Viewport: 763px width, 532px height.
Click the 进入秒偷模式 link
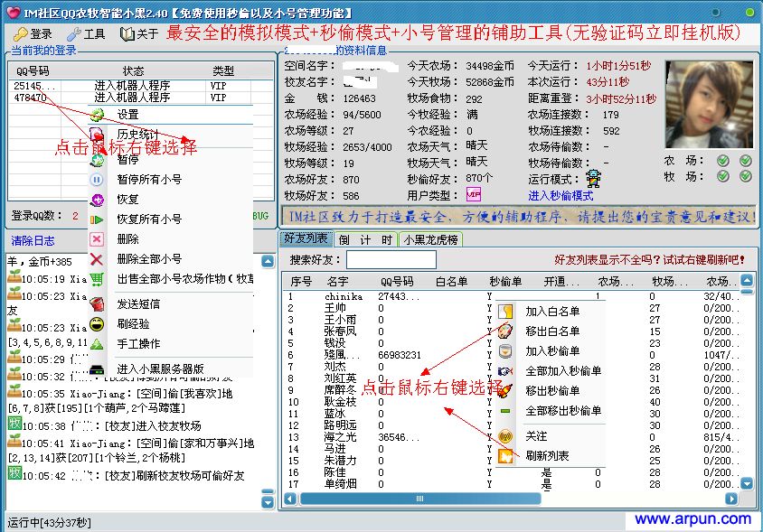tap(560, 196)
